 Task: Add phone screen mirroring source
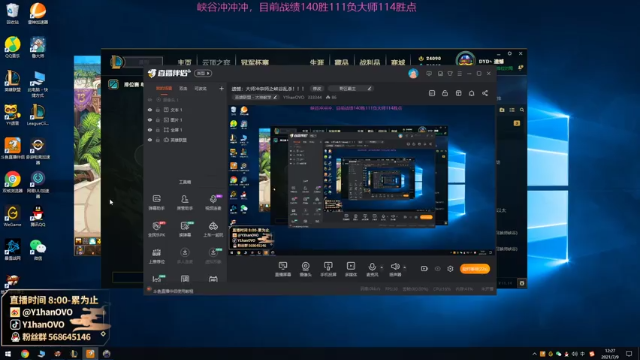[x=328, y=269]
